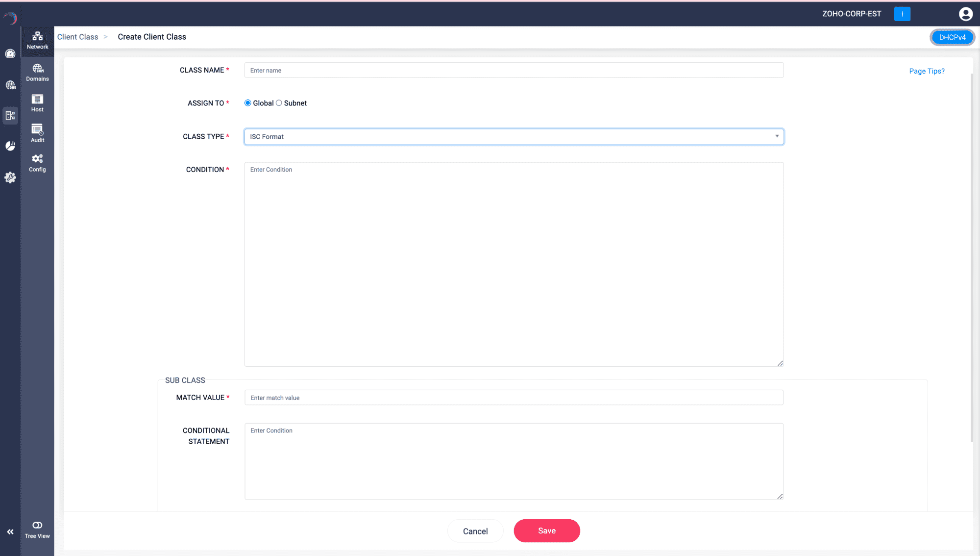Select the Subnet radio option
This screenshot has height=556, width=980.
(x=279, y=103)
